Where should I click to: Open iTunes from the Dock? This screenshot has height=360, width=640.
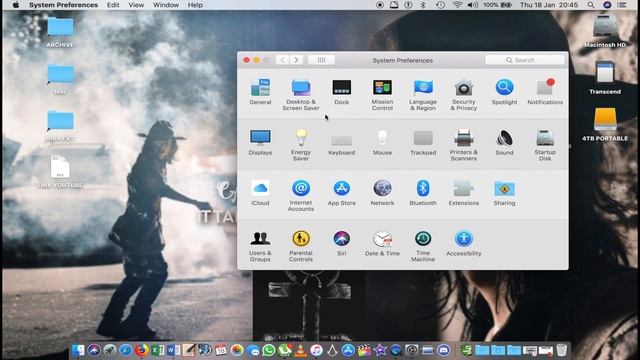316,350
